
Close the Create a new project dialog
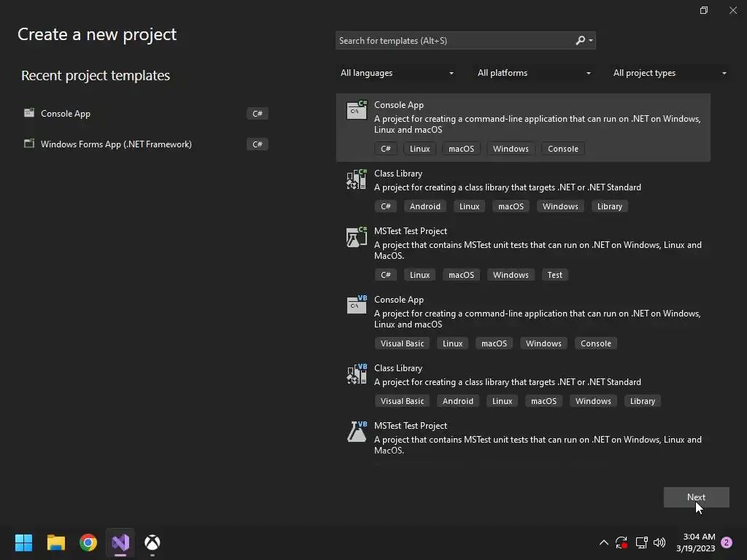click(733, 10)
